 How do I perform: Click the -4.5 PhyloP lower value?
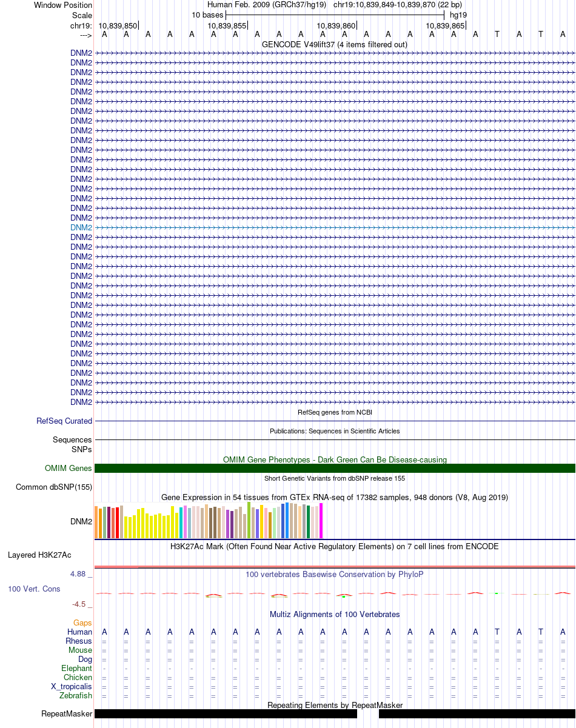(x=80, y=604)
